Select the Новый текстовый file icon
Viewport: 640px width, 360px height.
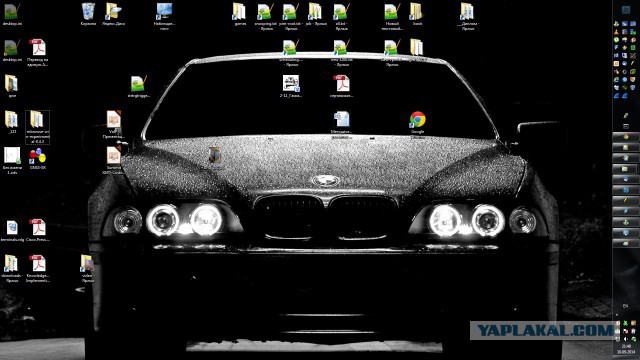(x=391, y=12)
